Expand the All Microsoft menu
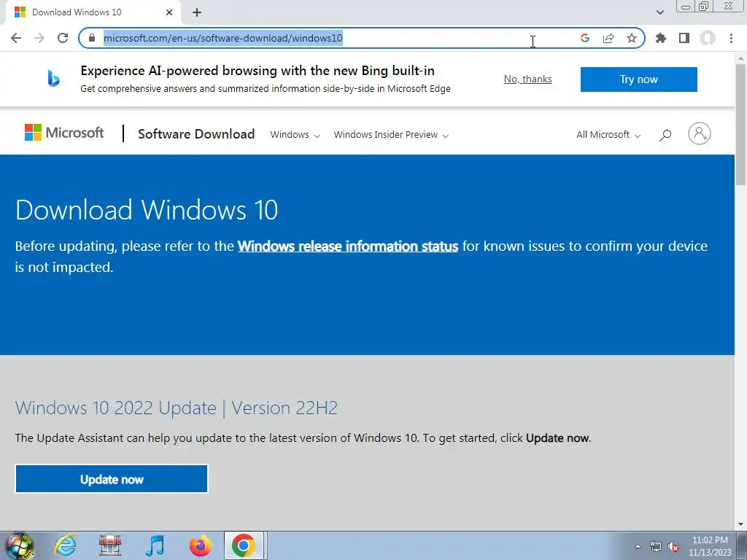Image resolution: width=747 pixels, height=560 pixels. tap(608, 135)
